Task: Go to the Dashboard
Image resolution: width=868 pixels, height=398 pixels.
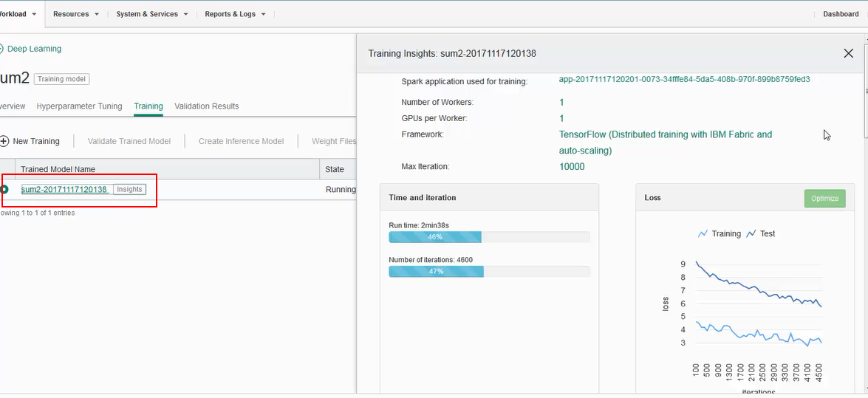Action: (841, 14)
